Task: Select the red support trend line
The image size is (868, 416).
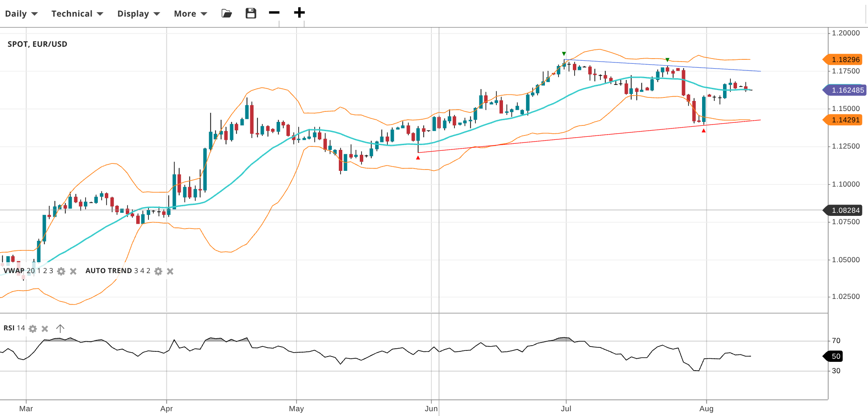Action: 568,139
